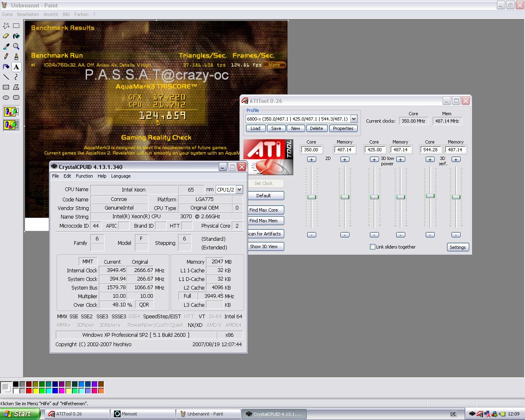Select the Pencil tool in Paint
The image size is (525, 420).
tap(6, 57)
